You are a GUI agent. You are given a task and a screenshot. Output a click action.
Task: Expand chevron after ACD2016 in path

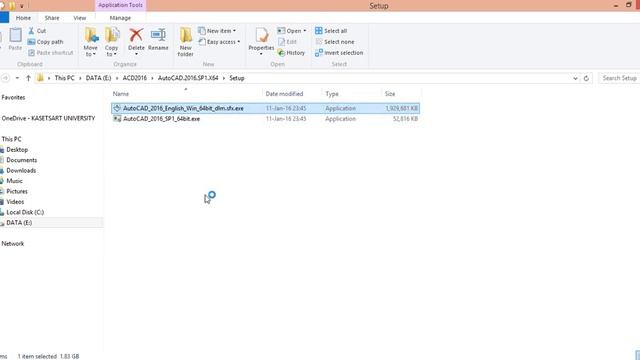pos(152,78)
